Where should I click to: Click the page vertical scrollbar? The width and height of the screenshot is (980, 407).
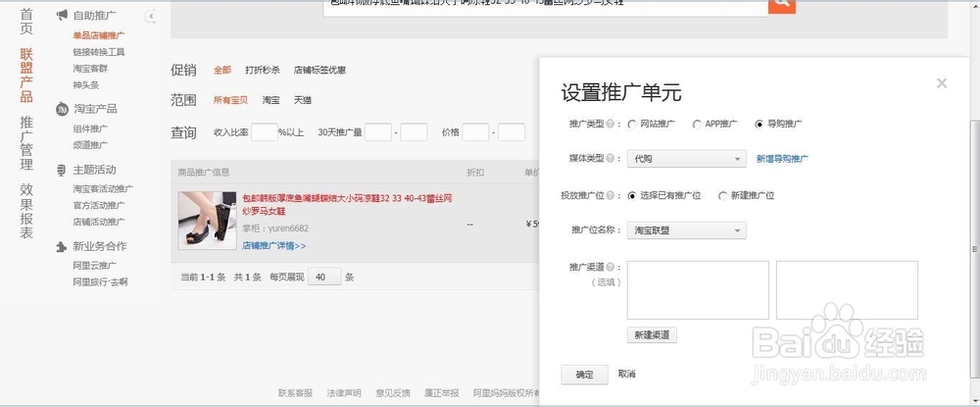point(974,249)
